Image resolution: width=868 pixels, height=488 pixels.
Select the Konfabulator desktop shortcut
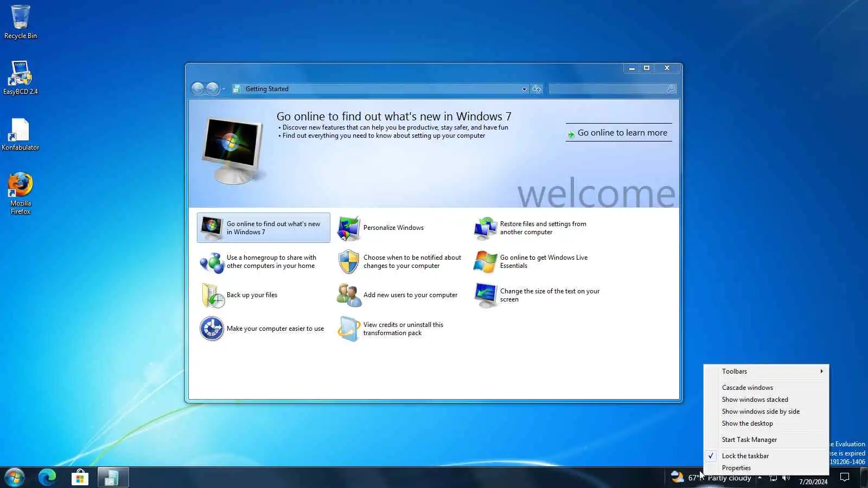point(21,134)
